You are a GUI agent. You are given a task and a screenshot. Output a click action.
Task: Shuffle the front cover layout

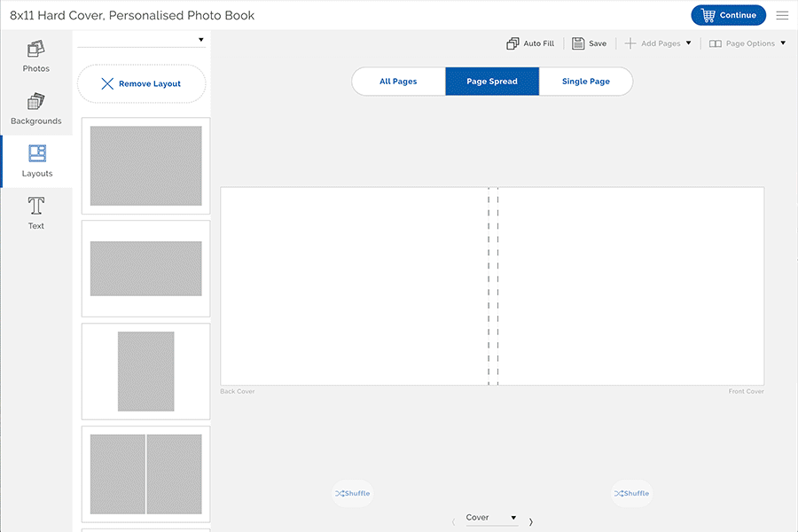(x=631, y=493)
